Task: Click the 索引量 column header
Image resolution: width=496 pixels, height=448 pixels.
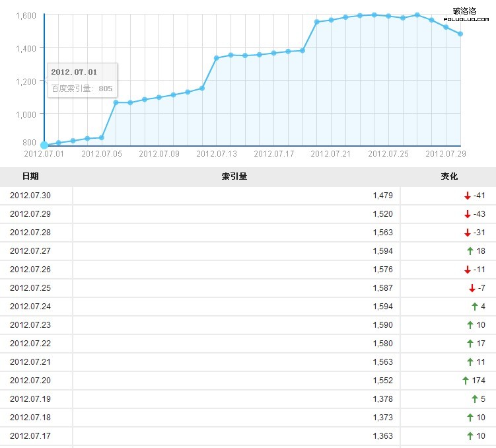Action: 234,176
